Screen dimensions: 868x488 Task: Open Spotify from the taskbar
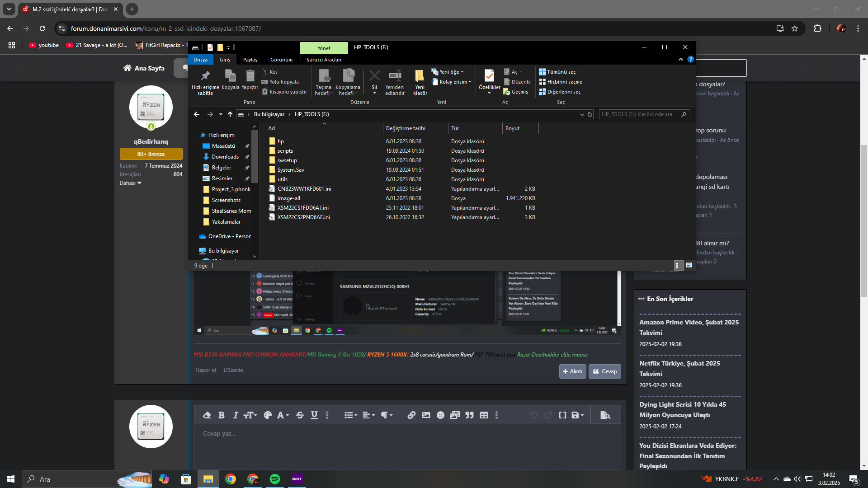click(x=275, y=479)
